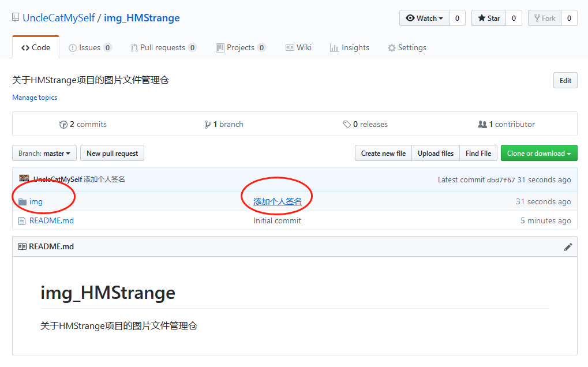The width and height of the screenshot is (588, 367).
Task: Open the UncleCatMySelf owner profile link
Action: click(x=58, y=18)
